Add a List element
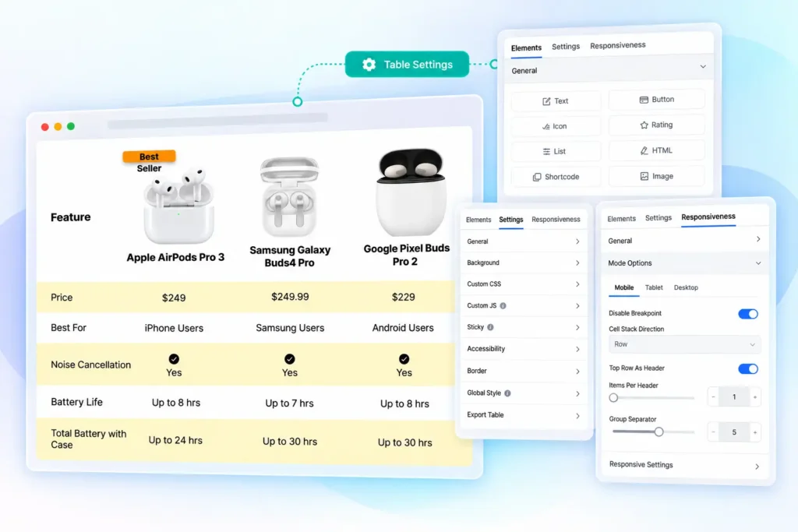The image size is (798, 532). click(556, 151)
